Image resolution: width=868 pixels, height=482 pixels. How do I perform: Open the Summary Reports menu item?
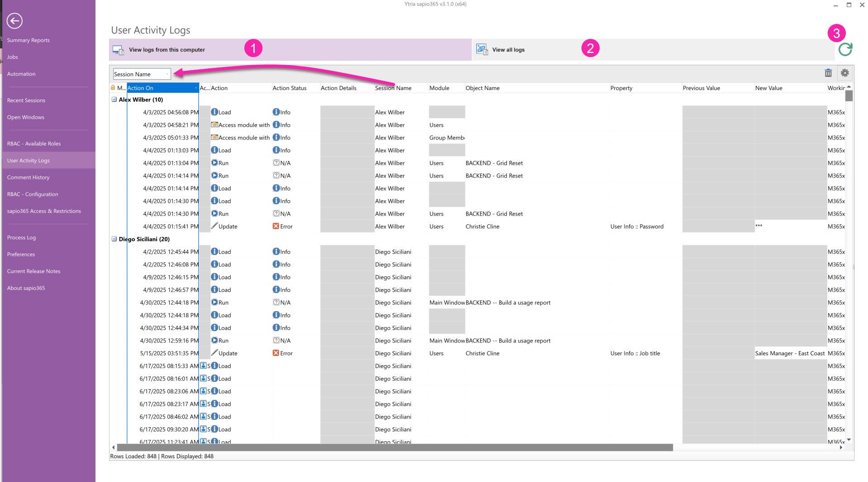29,40
